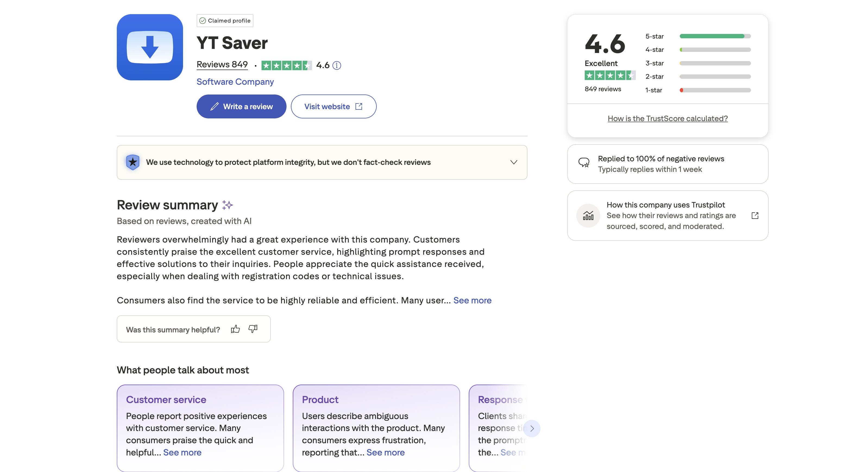This screenshot has height=472, width=868.
Task: Click the external-link icon on Visit website
Action: coord(358,106)
